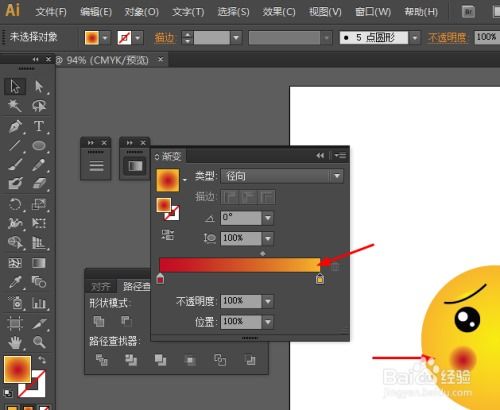This screenshot has height=410, width=500.
Task: Select the Ellipse tool
Action: point(39,146)
